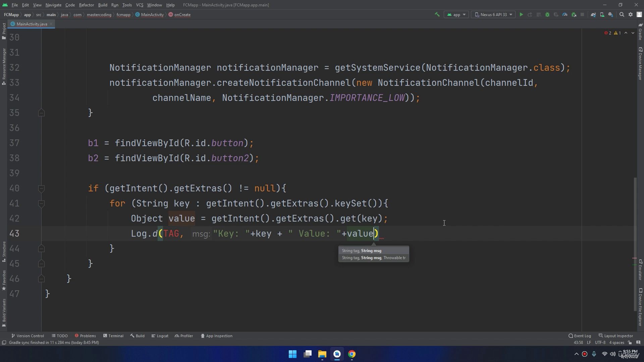Collapse the for loop on line 41
Viewport: 644px width, 362px height.
coord(41,204)
